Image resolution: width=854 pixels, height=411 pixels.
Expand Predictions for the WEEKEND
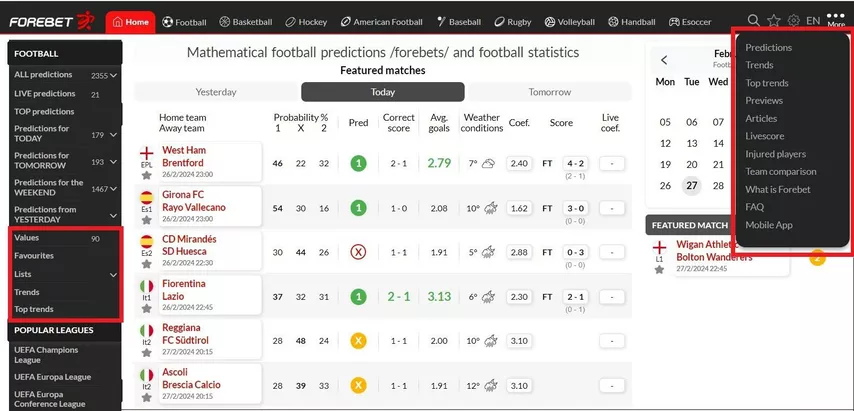(113, 188)
